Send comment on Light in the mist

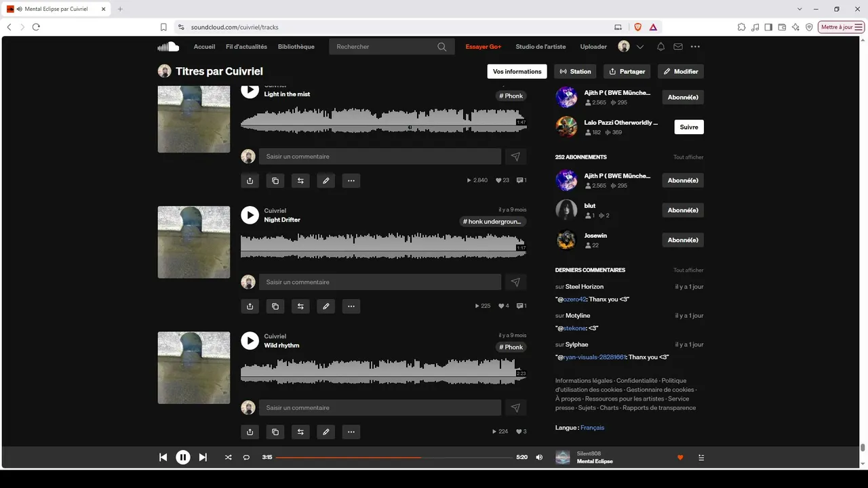click(x=515, y=157)
